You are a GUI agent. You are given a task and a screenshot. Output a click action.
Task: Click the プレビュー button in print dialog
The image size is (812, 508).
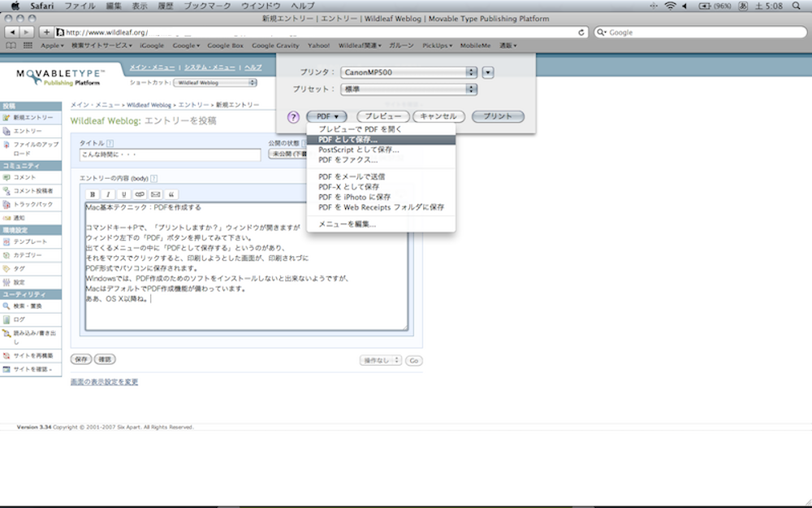(383, 116)
